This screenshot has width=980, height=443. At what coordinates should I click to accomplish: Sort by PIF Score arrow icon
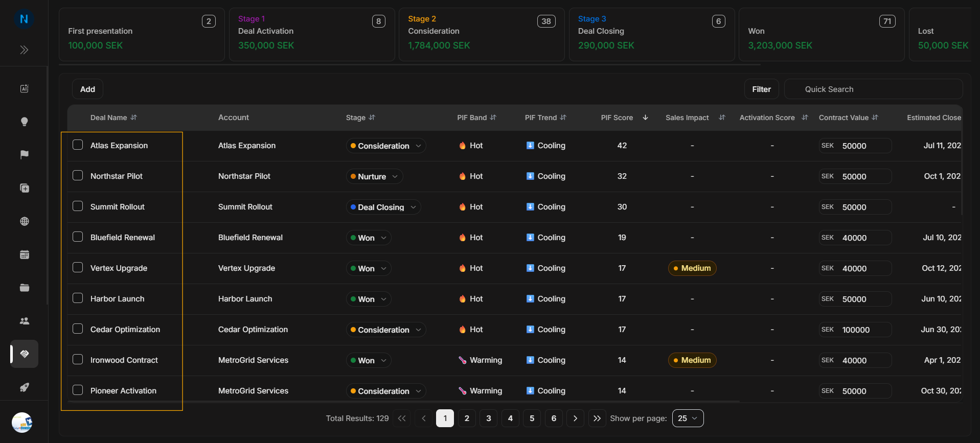[645, 118]
